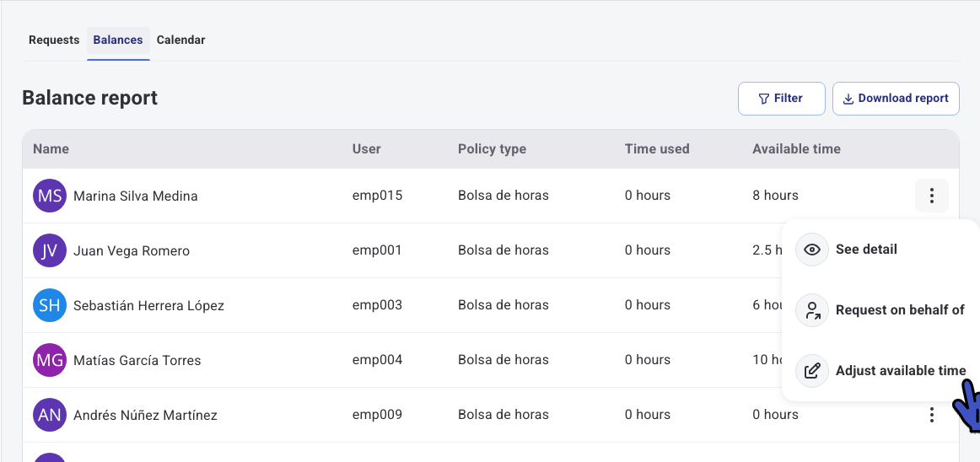Click time used in Matías García's row
This screenshot has width=980, height=462.
pos(648,360)
